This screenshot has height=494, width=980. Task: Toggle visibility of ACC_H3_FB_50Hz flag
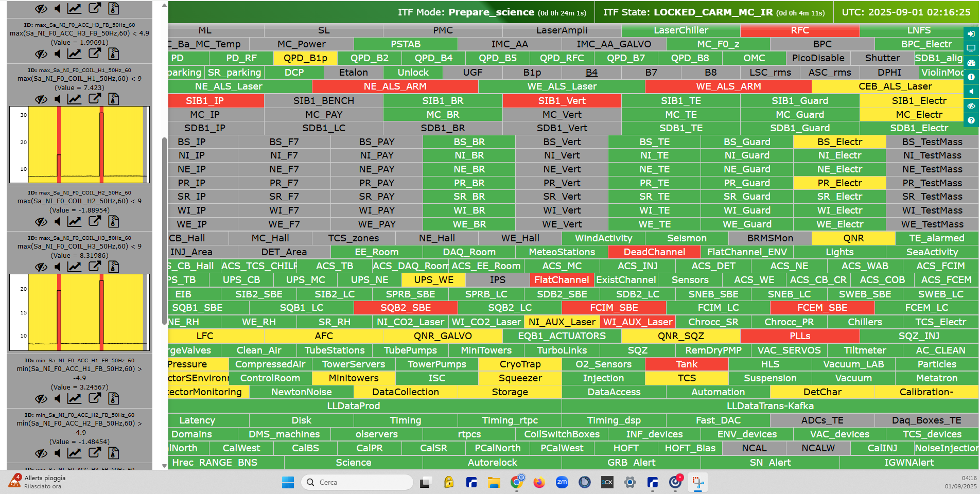41,54
